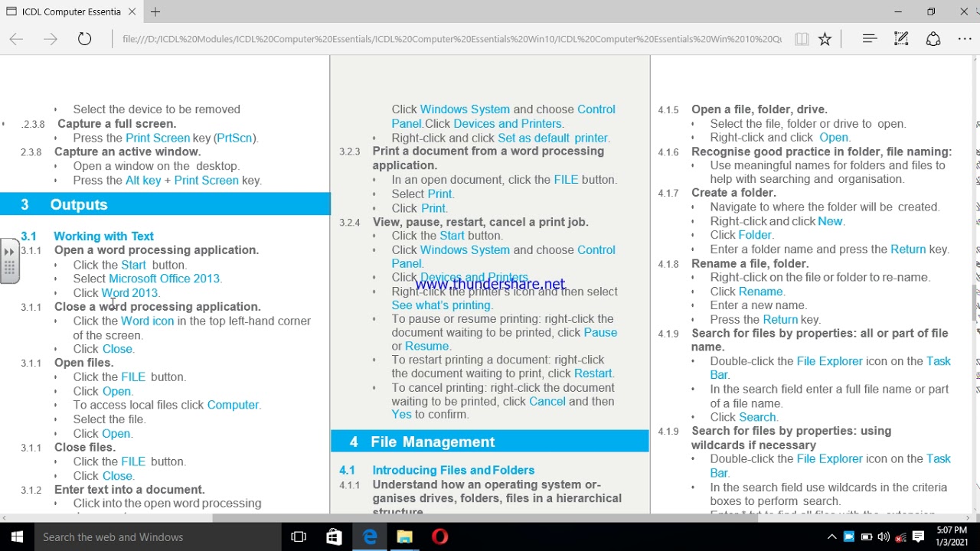
Task: Click the blue 'Search' text
Action: click(757, 417)
